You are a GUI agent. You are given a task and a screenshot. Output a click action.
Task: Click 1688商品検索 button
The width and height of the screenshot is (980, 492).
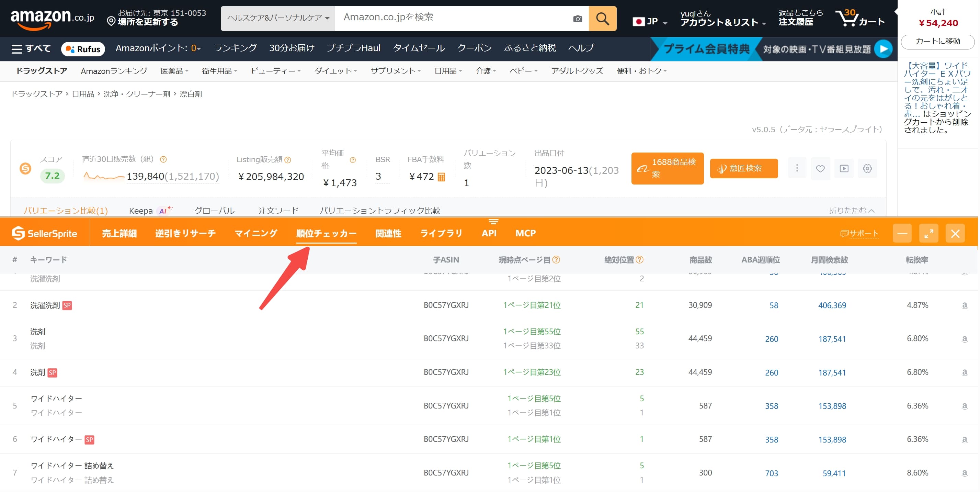[x=668, y=168]
